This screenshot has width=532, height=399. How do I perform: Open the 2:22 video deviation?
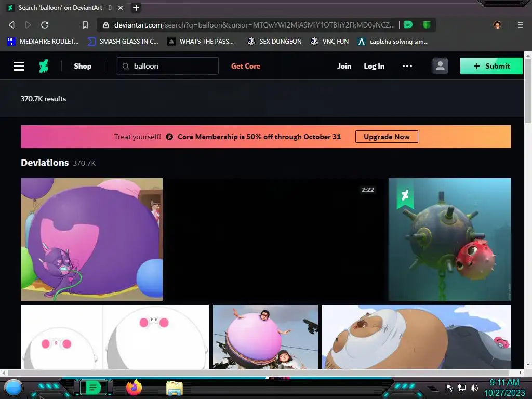point(275,239)
